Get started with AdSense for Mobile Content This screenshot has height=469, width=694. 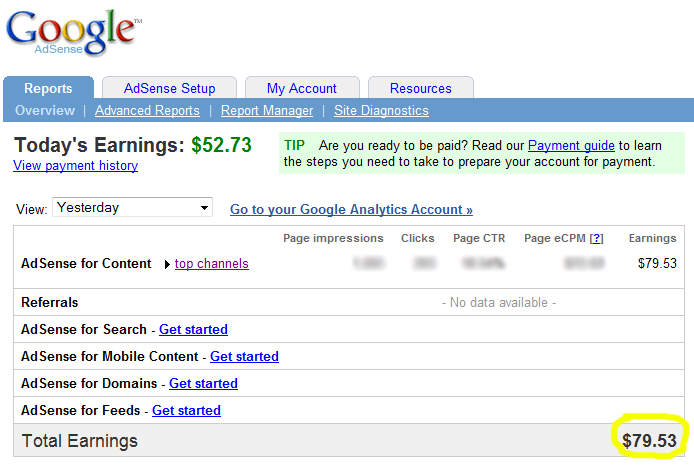coord(244,357)
